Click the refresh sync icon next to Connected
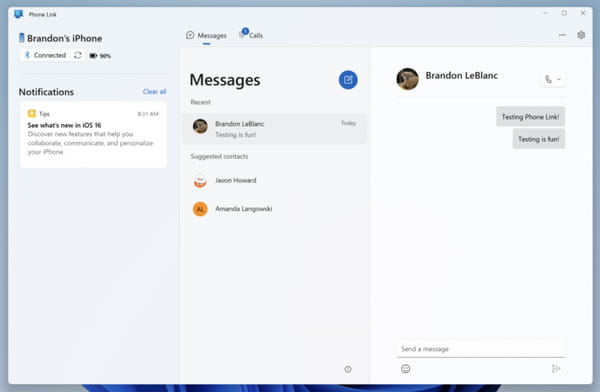Screen dimensions: 600x392 click(78, 55)
